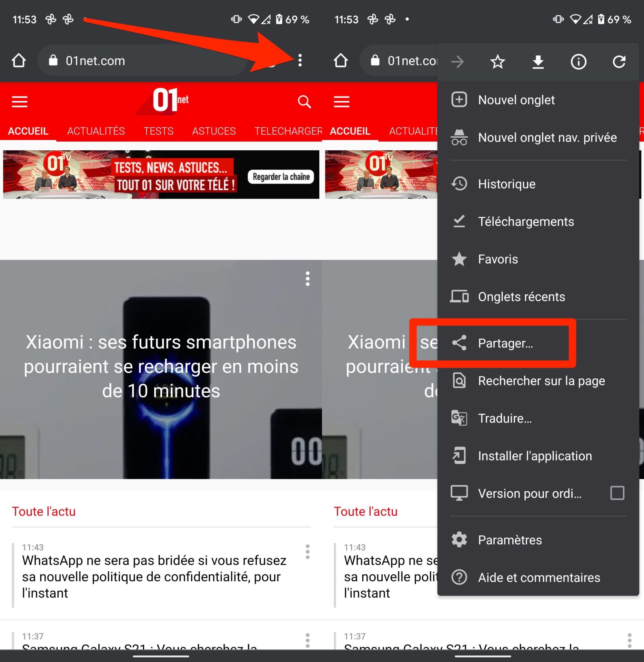644x662 pixels.
Task: Open Favoris from the menu
Action: (538, 259)
